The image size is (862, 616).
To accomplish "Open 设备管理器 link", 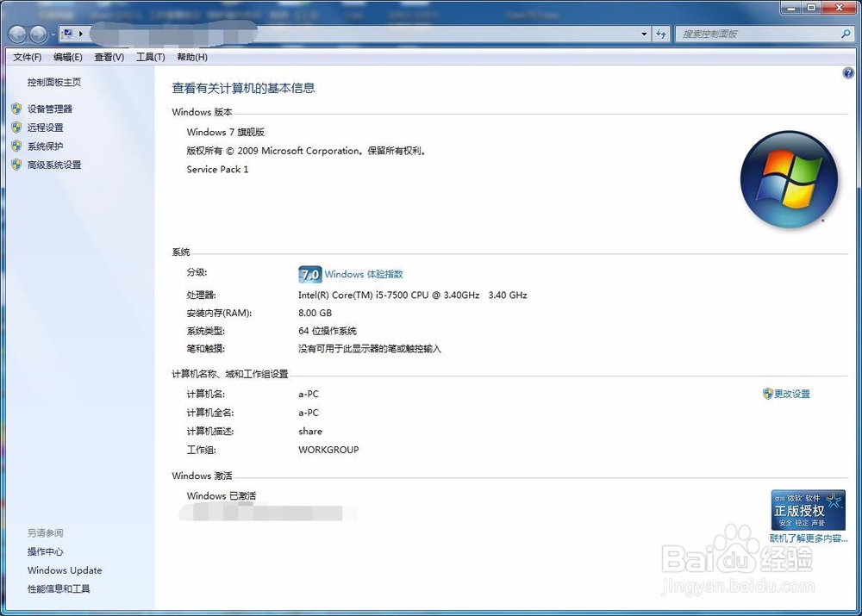I will [x=50, y=109].
